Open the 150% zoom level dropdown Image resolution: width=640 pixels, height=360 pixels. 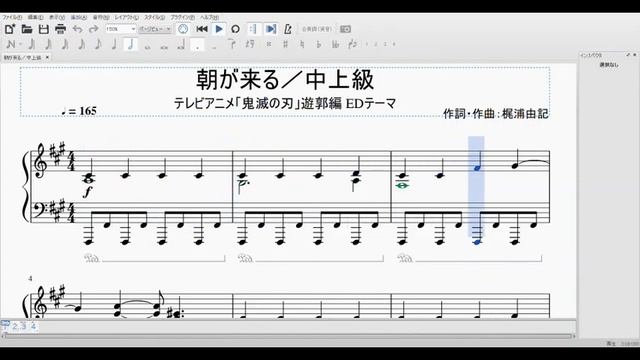click(120, 29)
